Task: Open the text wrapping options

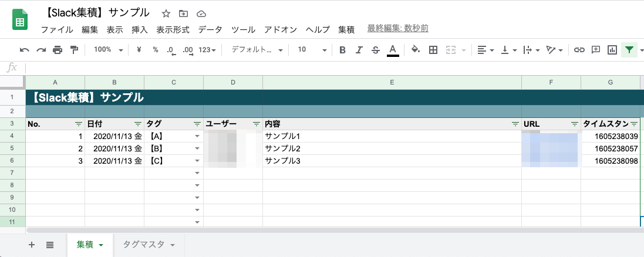Action: tap(532, 50)
